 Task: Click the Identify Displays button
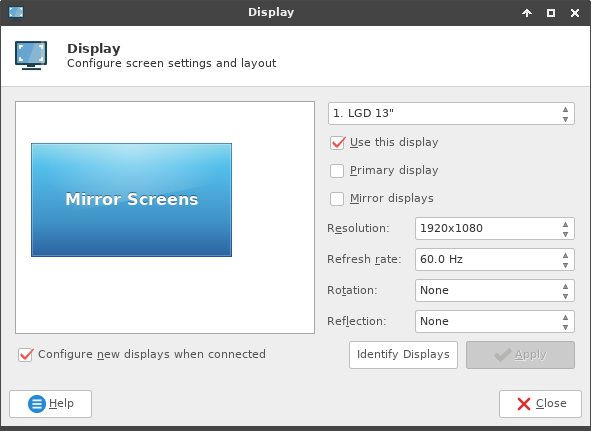click(403, 355)
